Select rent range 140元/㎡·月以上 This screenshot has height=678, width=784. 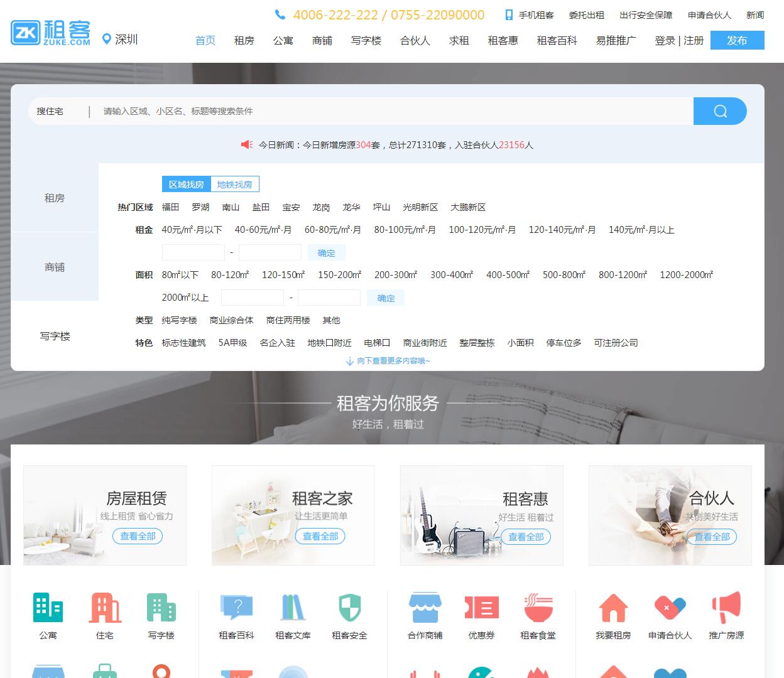[x=641, y=230]
